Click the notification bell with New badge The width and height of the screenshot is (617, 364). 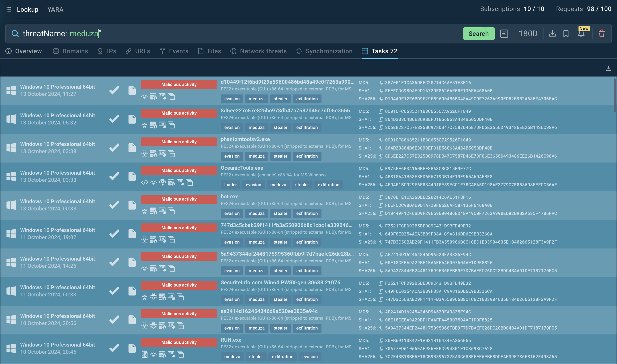pos(581,33)
